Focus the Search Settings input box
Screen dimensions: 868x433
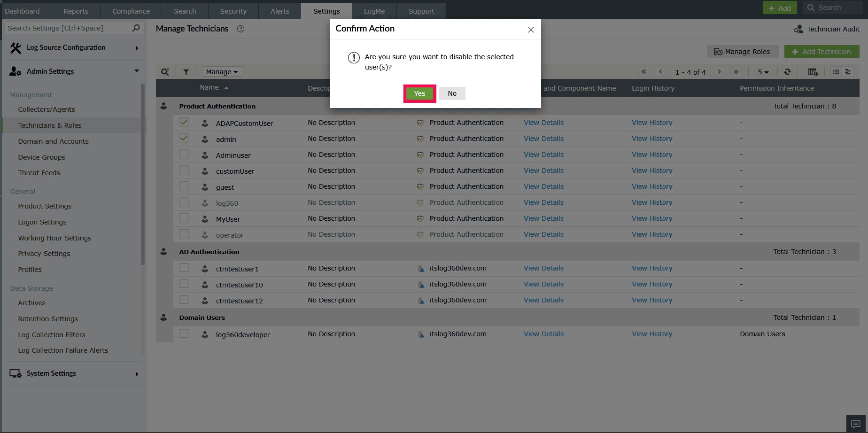(x=68, y=28)
